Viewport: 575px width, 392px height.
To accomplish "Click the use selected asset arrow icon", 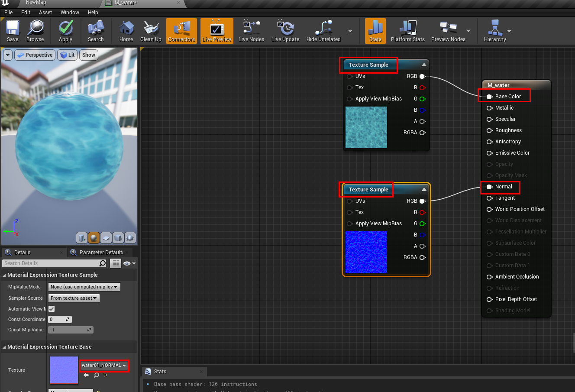I will 86,375.
